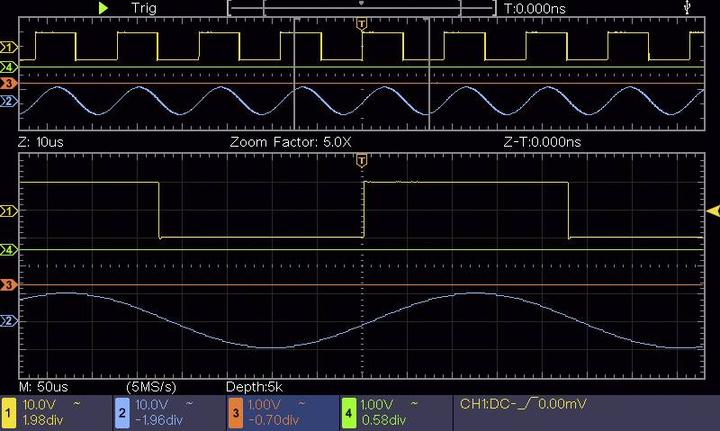
Task: Click the orange channel 3 badge
Action: pos(236,413)
